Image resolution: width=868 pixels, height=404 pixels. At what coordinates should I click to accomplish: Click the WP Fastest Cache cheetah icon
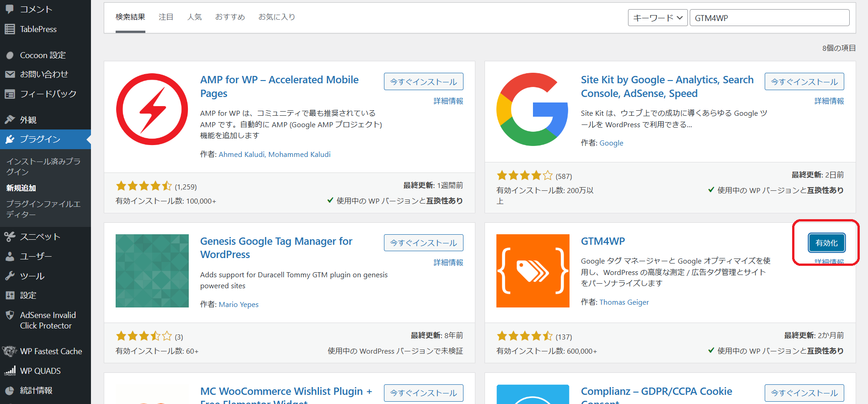[x=10, y=351]
